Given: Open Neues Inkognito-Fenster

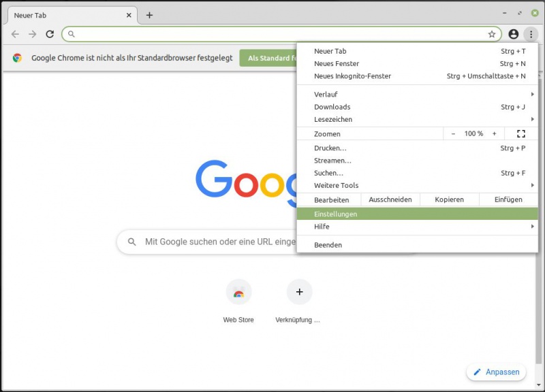Looking at the screenshot, I should tap(417, 76).
